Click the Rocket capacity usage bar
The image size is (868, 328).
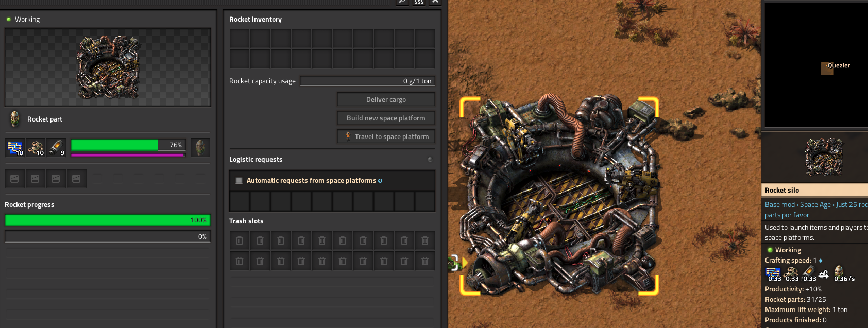point(368,81)
